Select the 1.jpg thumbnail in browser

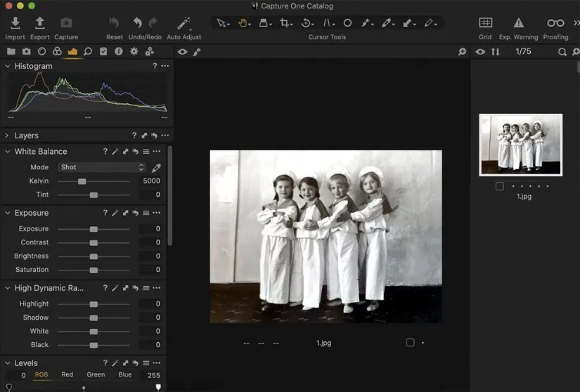pyautogui.click(x=521, y=145)
